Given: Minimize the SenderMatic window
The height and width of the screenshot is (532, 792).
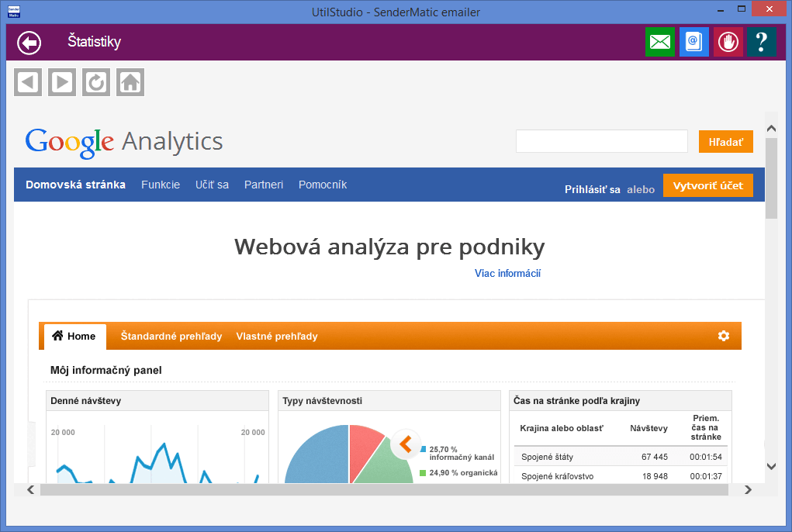Looking at the screenshot, I should tap(721, 9).
